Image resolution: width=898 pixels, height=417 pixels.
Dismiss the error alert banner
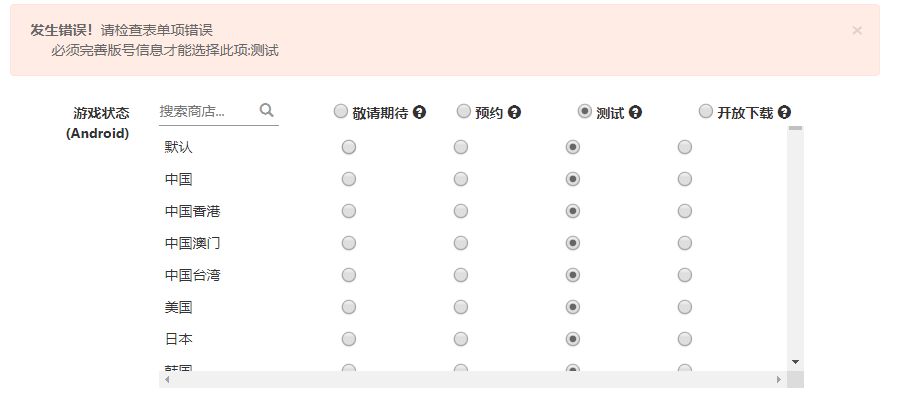click(x=857, y=30)
